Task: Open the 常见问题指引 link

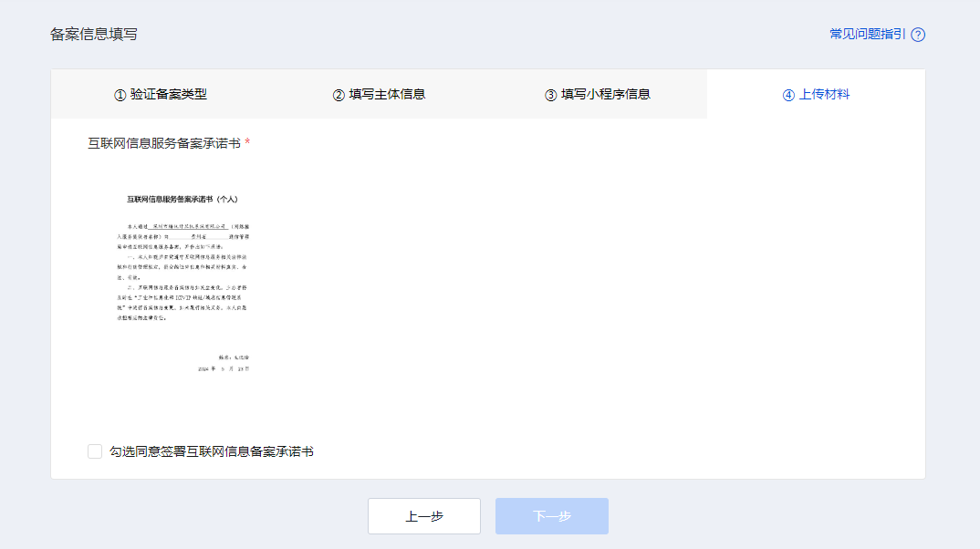Action: [867, 34]
